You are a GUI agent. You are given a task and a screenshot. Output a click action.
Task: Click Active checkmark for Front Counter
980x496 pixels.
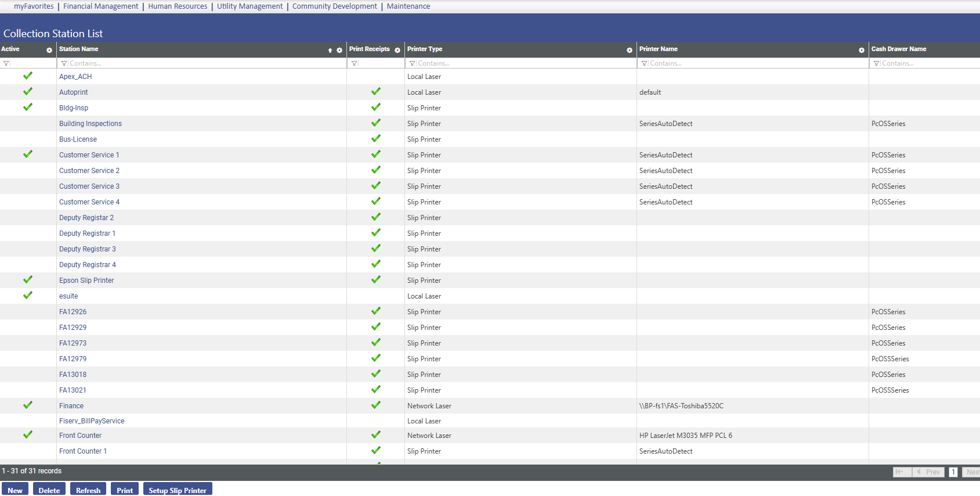pos(28,434)
